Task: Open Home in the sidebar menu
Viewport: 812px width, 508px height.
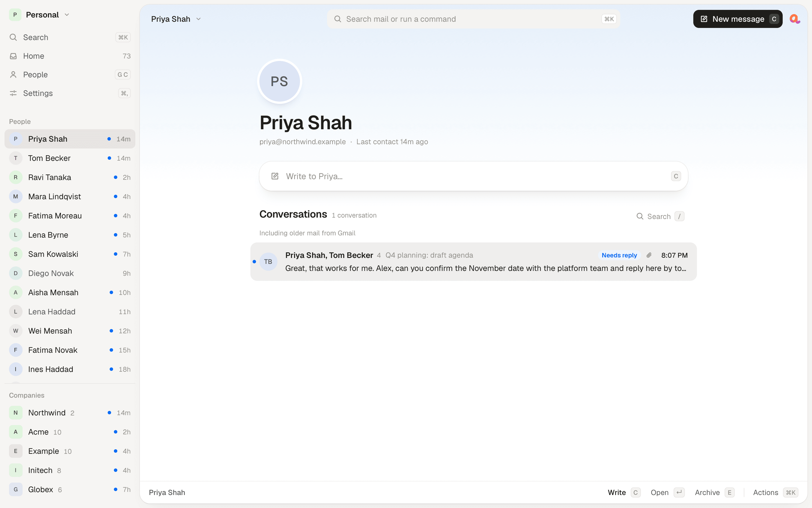Action: coord(70,56)
